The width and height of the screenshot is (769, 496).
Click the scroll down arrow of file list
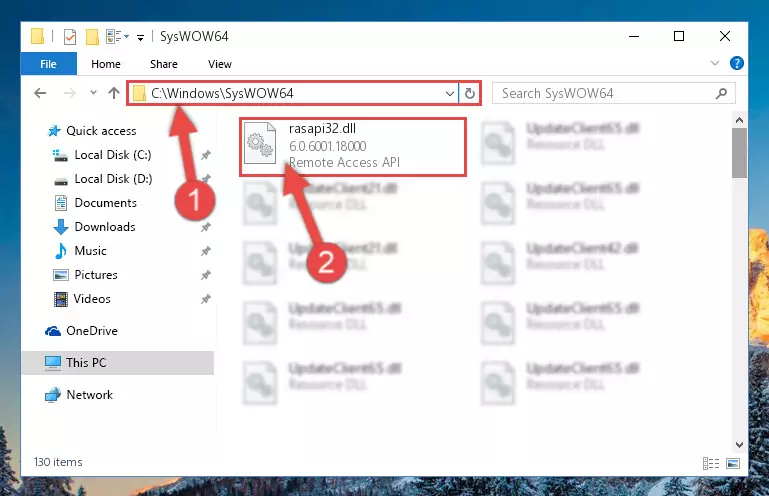tap(739, 444)
